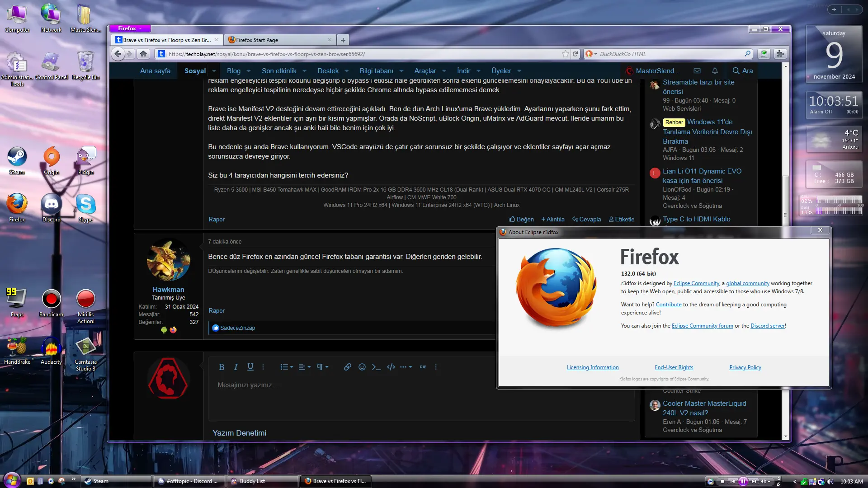Click the Windows Start orb
868x488 pixels.
[12, 480]
